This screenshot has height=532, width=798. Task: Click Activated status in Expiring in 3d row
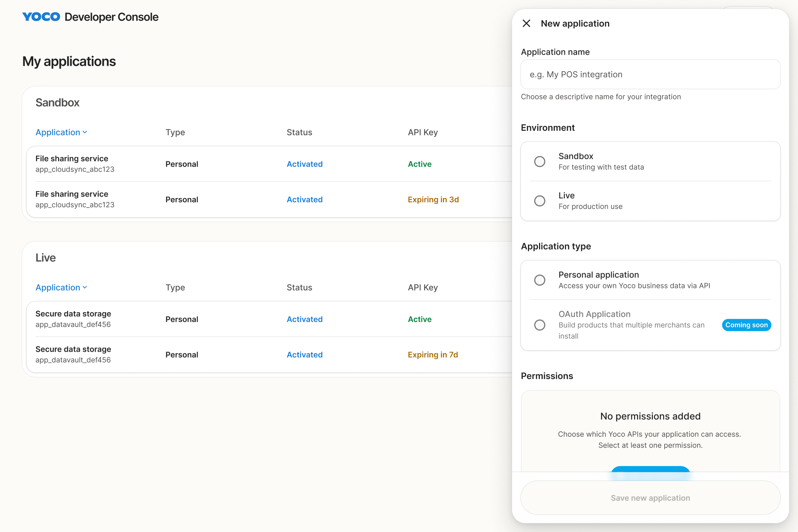[x=305, y=199]
